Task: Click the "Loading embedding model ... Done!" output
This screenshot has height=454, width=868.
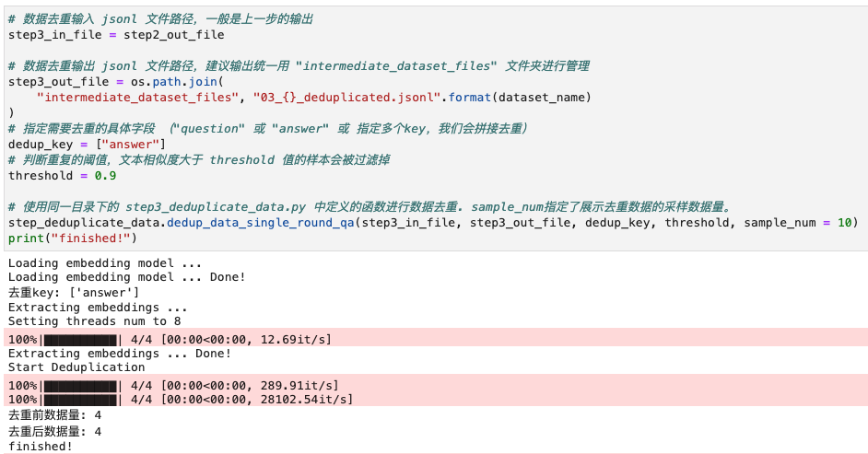Action: pyautogui.click(x=127, y=277)
